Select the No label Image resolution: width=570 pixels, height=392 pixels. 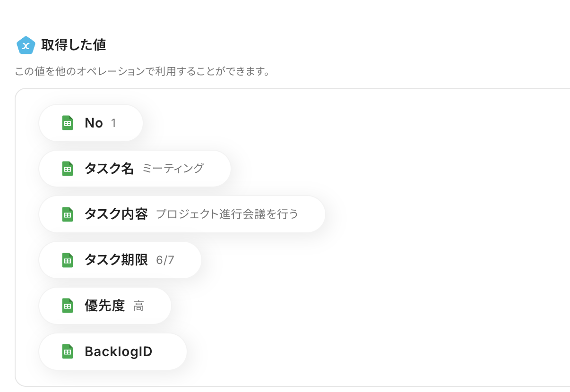pyautogui.click(x=94, y=123)
